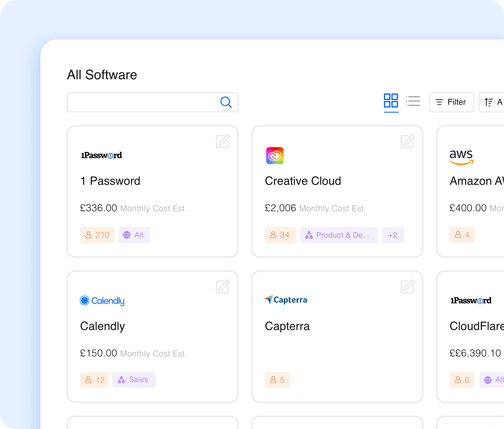Click the Creative Cloud logo icon
Image resolution: width=504 pixels, height=429 pixels.
pyautogui.click(x=275, y=156)
